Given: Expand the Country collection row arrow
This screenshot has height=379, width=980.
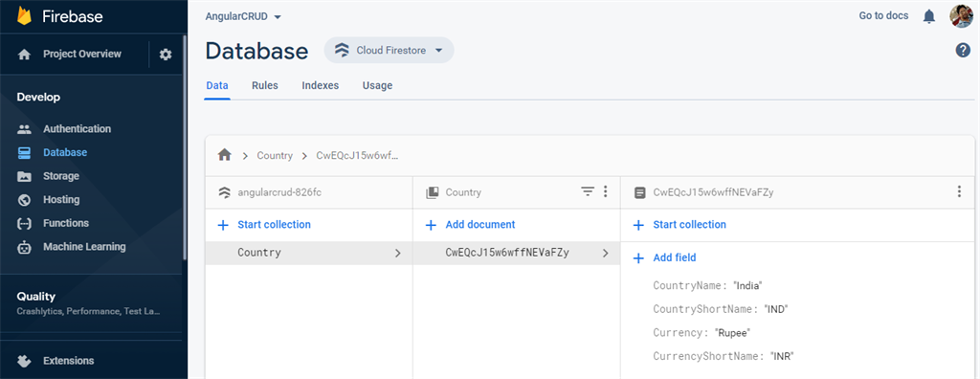Looking at the screenshot, I should (397, 254).
